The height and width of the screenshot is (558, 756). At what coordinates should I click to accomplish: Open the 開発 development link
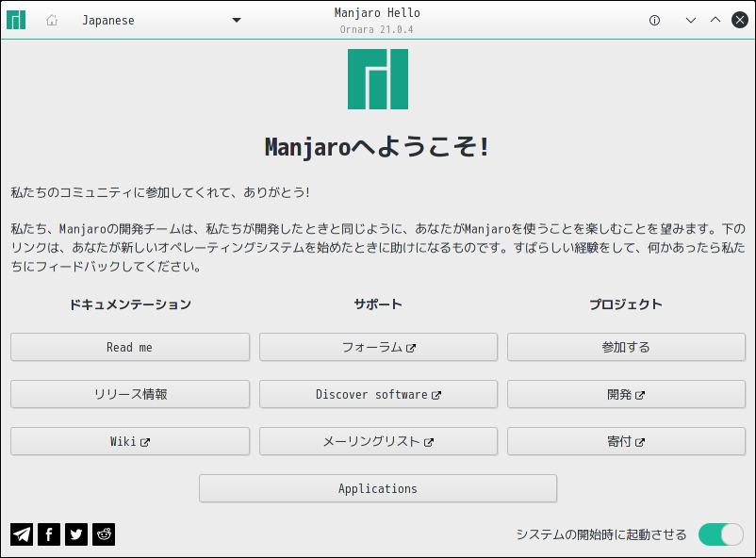626,394
